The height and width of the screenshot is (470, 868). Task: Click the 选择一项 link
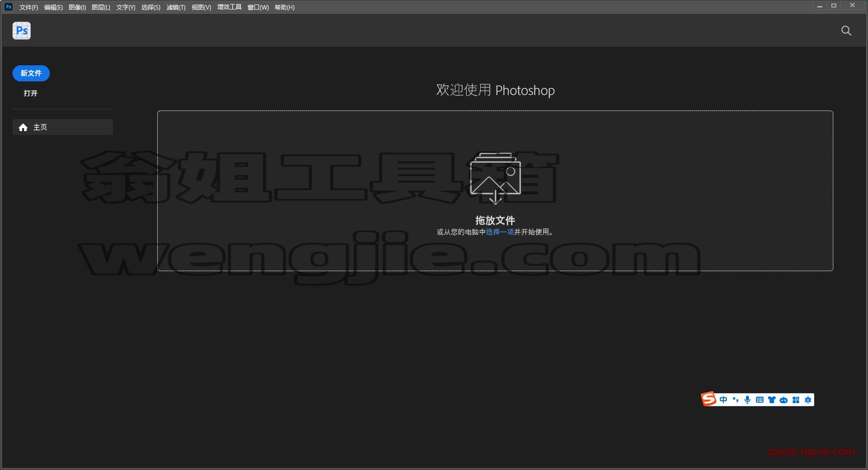click(500, 232)
